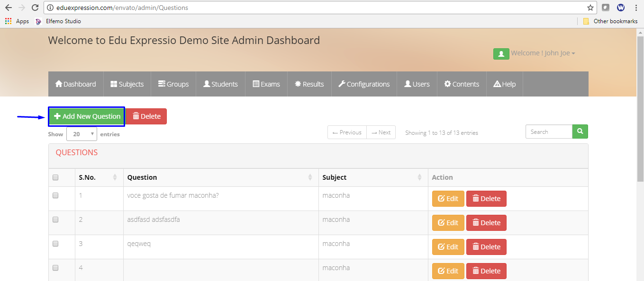
Task: Click the browser back arrow
Action: tap(9, 8)
